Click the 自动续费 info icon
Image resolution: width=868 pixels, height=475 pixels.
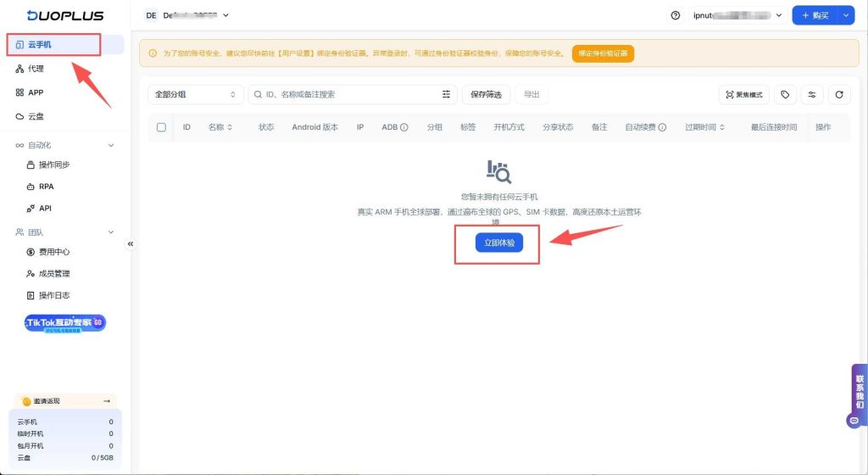[662, 127]
